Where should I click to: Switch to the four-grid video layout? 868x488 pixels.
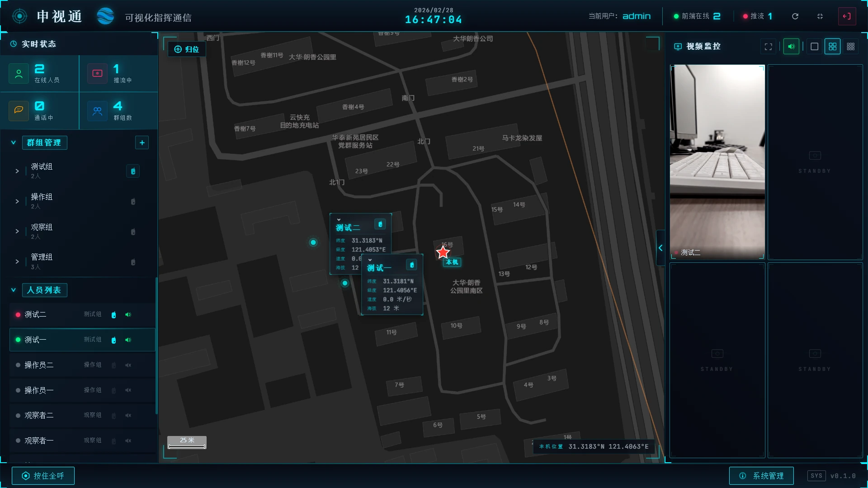[x=832, y=46]
